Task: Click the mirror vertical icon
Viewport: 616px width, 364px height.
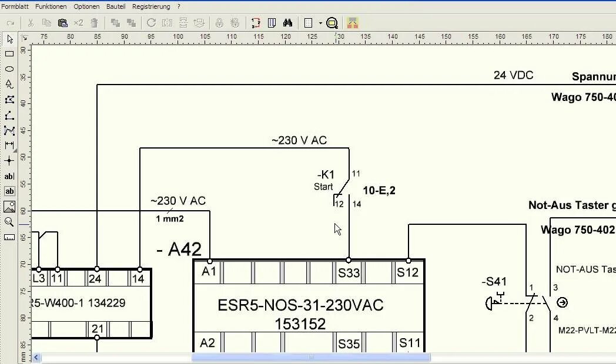Action: 183,23
